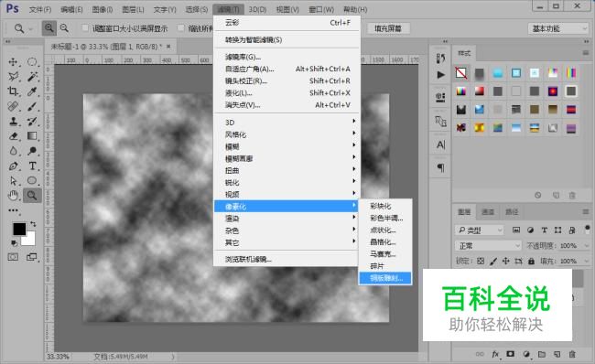Viewport: 595px width, 364px height.
Task: Open the Styles panel menu icon
Action: 586,53
